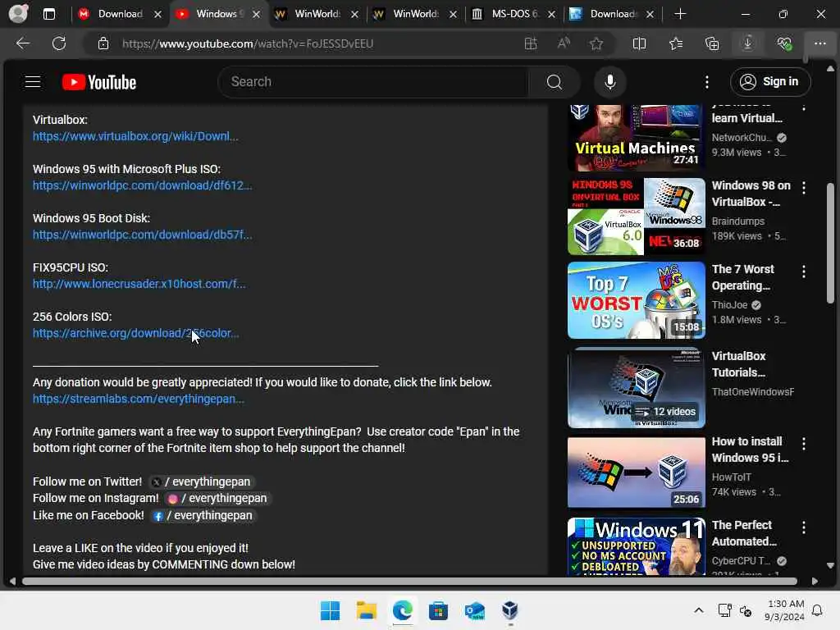Open Windows 98 on VirtualBox thumbnail

(x=636, y=217)
